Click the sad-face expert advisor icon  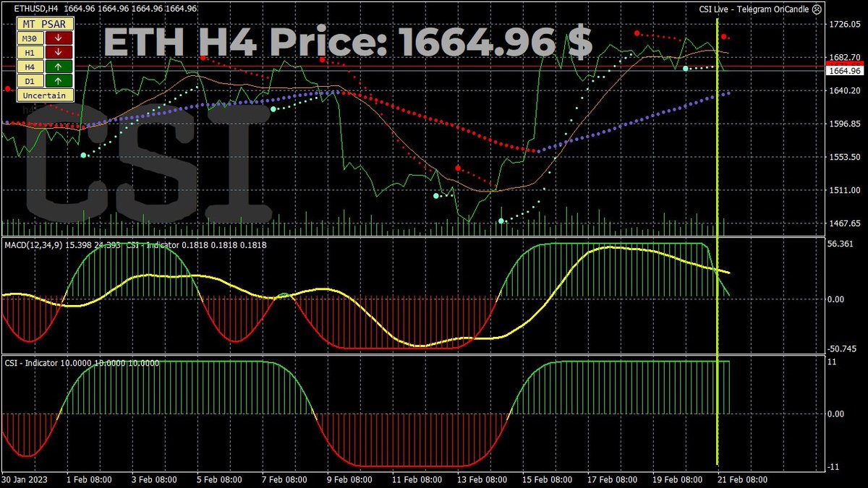(817, 9)
